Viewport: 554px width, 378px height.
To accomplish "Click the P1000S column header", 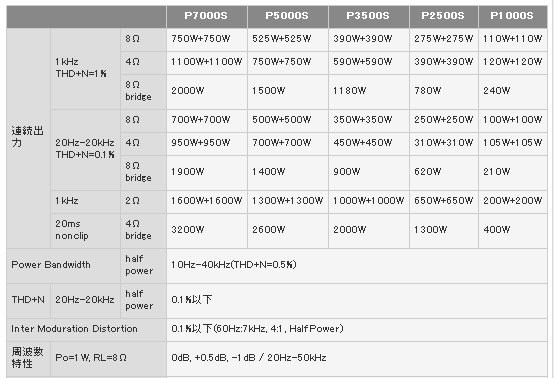I will tap(513, 16).
